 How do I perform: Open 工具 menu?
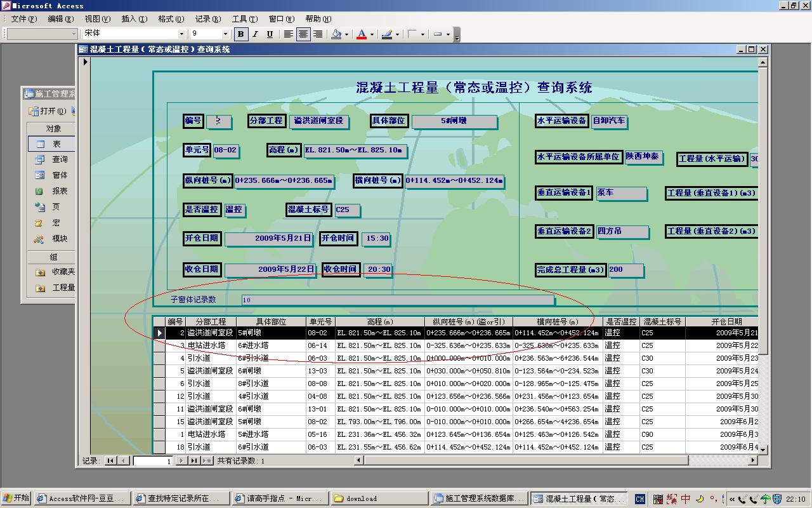244,19
